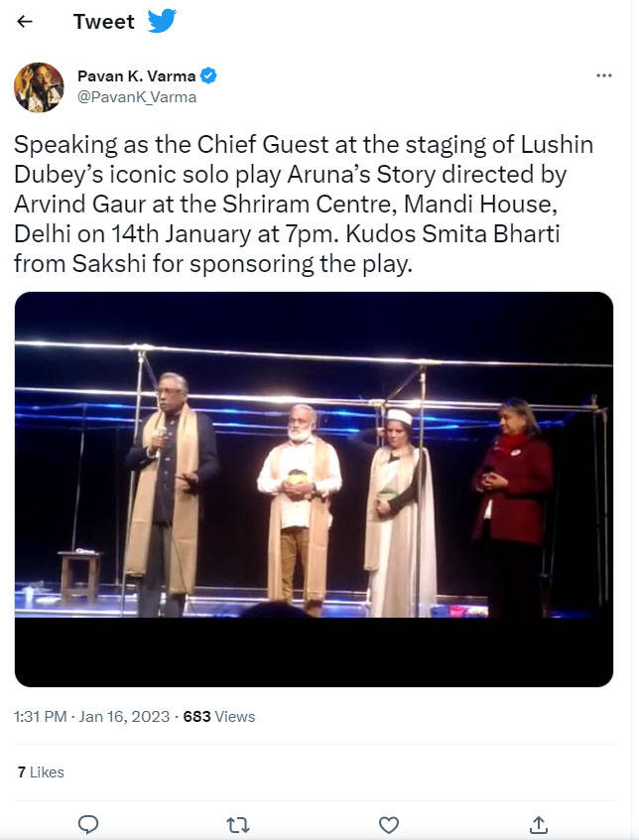Share the tweet using share icon
This screenshot has width=639, height=840.
click(539, 824)
